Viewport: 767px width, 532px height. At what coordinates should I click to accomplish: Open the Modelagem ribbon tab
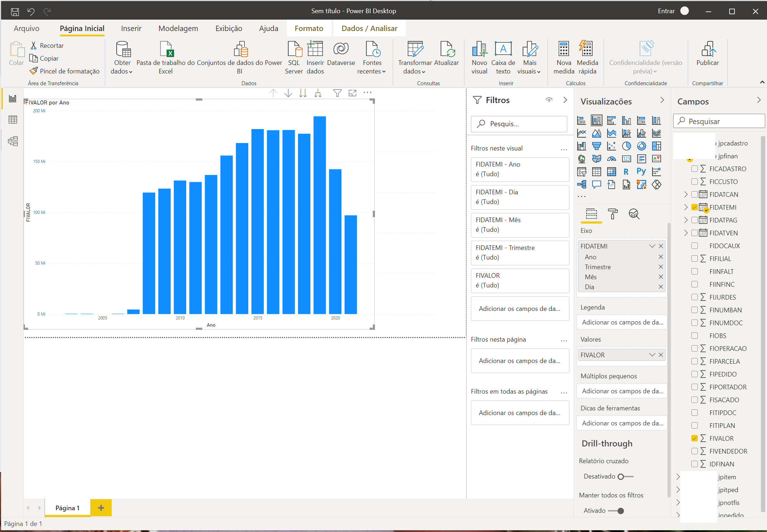[x=178, y=29]
